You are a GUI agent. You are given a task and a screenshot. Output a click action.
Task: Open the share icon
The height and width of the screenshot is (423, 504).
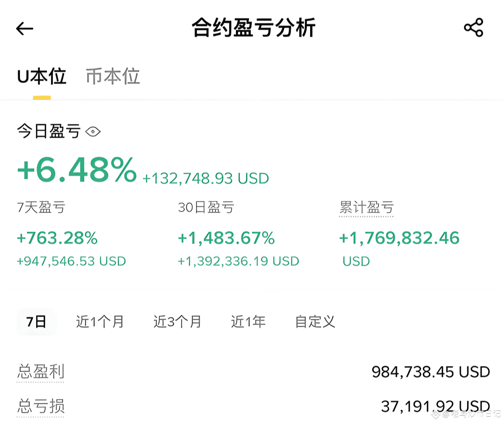pyautogui.click(x=473, y=28)
